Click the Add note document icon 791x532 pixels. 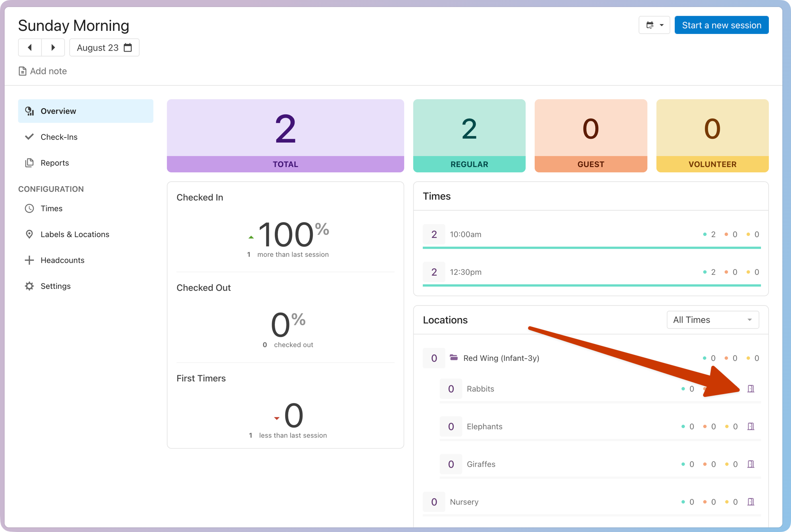click(x=23, y=71)
